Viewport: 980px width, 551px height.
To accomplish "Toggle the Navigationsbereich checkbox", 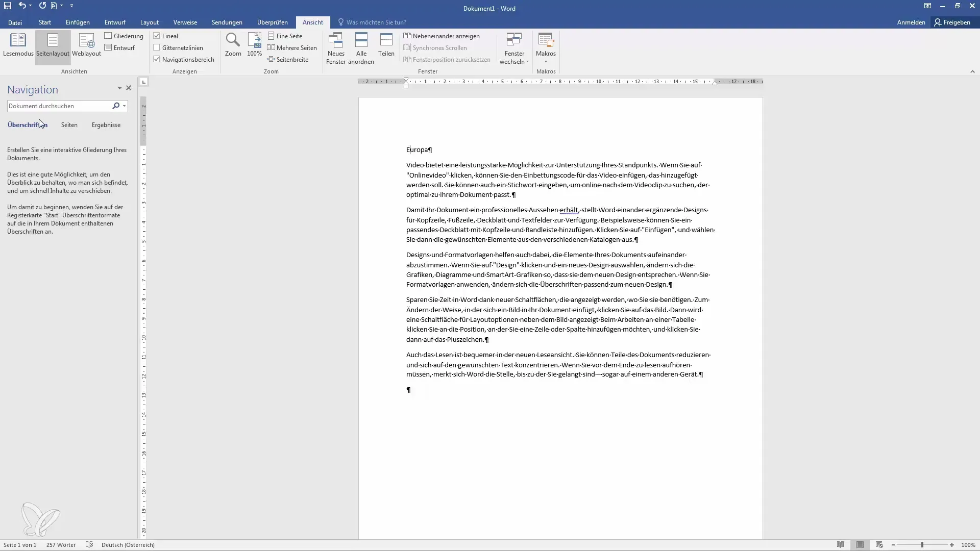I will tap(156, 59).
